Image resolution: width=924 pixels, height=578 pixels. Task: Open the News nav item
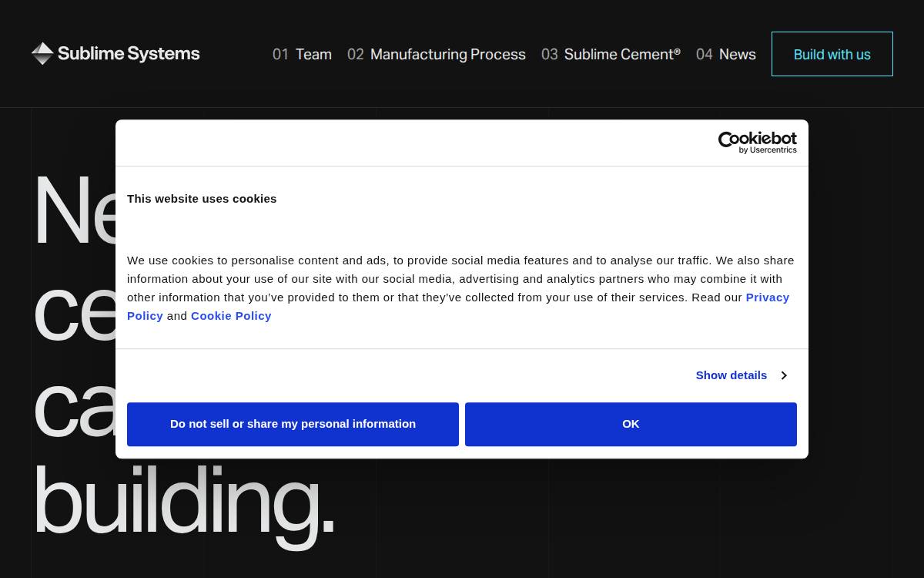[726, 54]
